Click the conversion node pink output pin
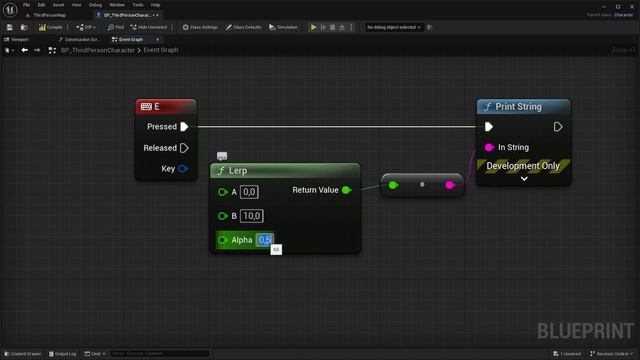Image resolution: width=640 pixels, height=360 pixels. [x=450, y=185]
